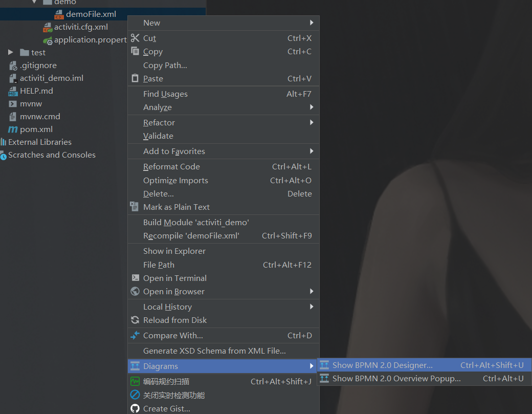The width and height of the screenshot is (532, 414).
Task: Click the demoFile.xml file icon
Action: [x=59, y=14]
